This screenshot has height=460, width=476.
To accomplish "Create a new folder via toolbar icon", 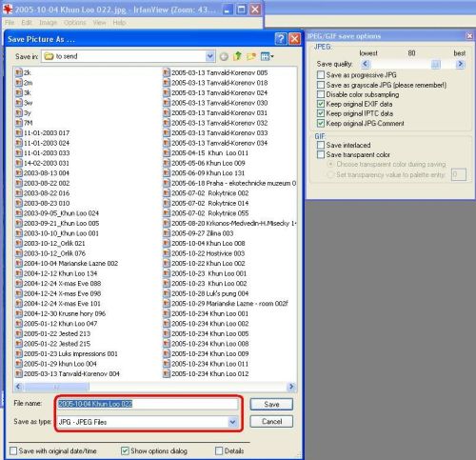I will pyautogui.click(x=251, y=56).
